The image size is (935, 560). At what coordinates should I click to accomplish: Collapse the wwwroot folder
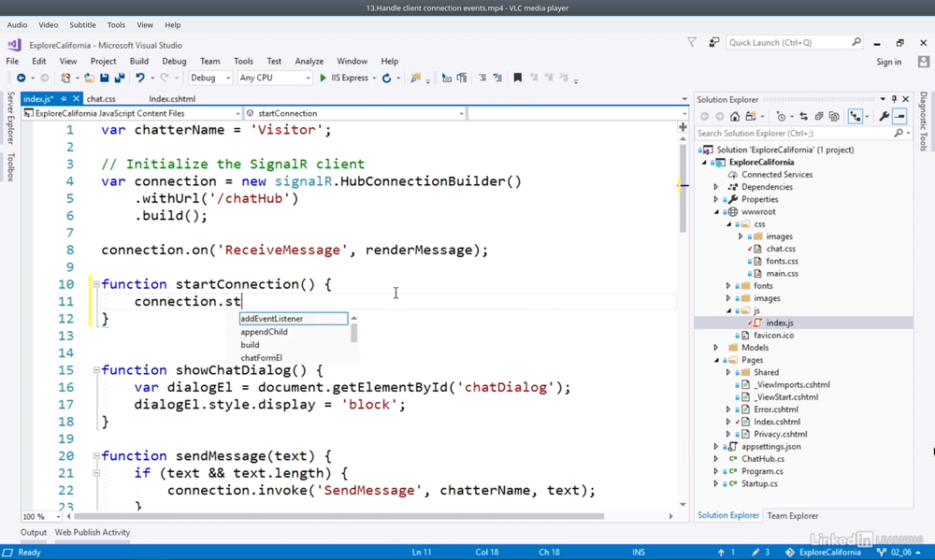pyautogui.click(x=716, y=211)
